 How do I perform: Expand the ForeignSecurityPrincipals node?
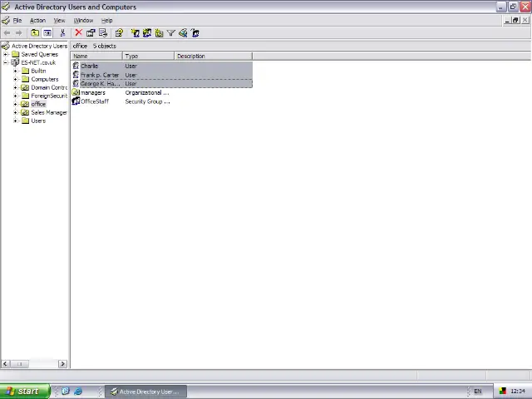(x=15, y=96)
